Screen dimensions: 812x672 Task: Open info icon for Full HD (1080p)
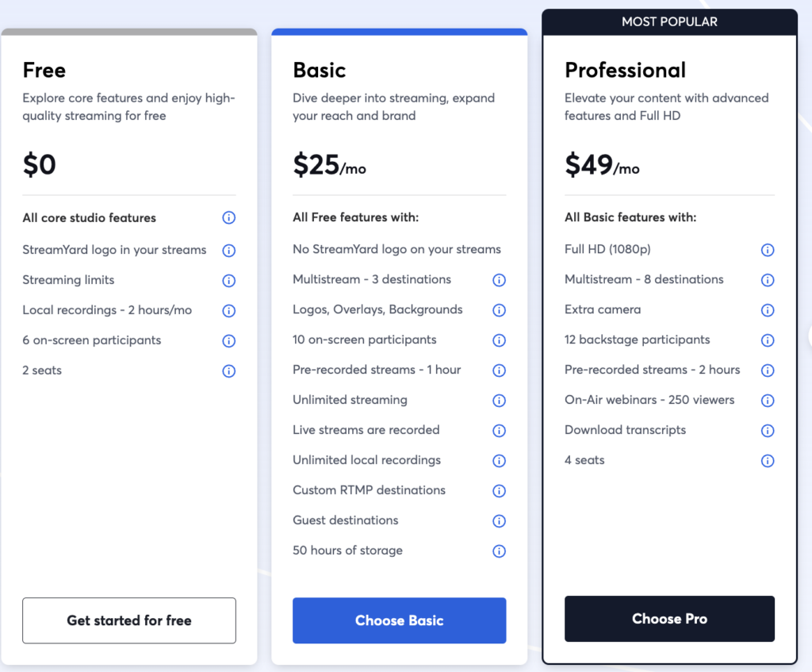tap(768, 249)
